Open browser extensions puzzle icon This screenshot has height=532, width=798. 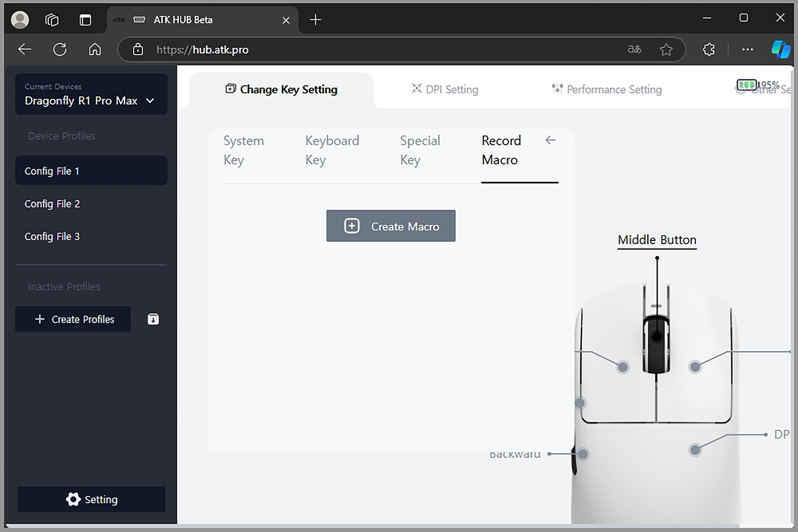[709, 49]
